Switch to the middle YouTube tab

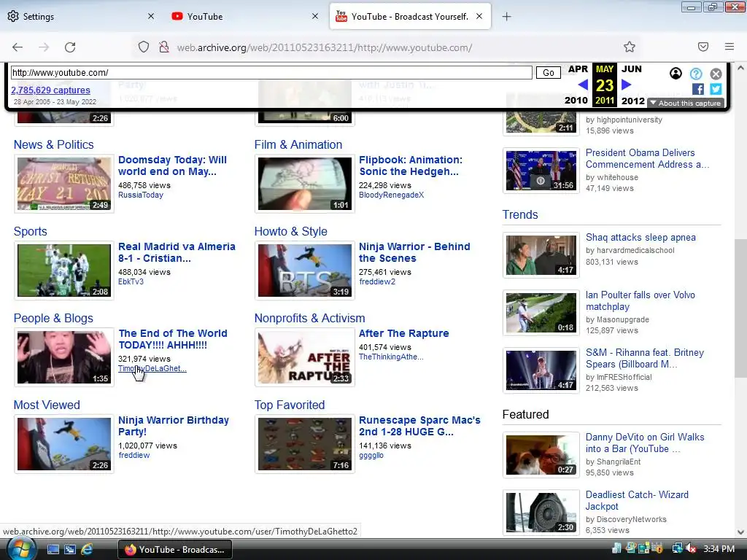(x=245, y=16)
